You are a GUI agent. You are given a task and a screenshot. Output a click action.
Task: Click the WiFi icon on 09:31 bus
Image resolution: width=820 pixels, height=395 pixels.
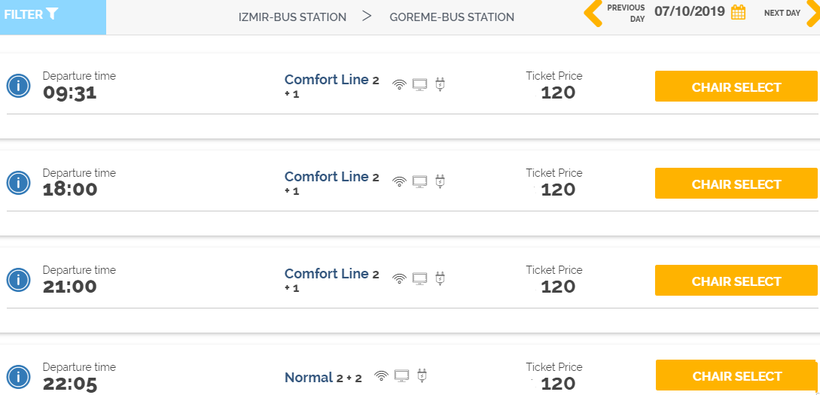(400, 85)
